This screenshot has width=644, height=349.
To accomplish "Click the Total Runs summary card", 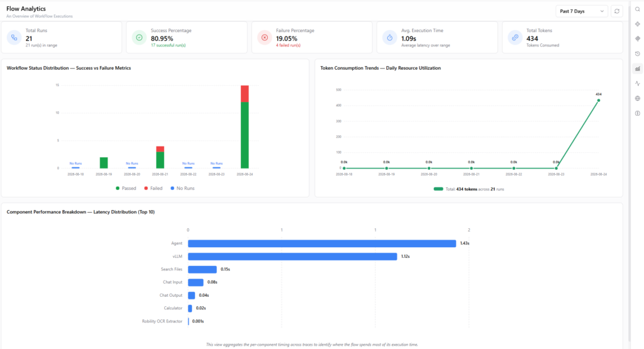I will point(62,37).
